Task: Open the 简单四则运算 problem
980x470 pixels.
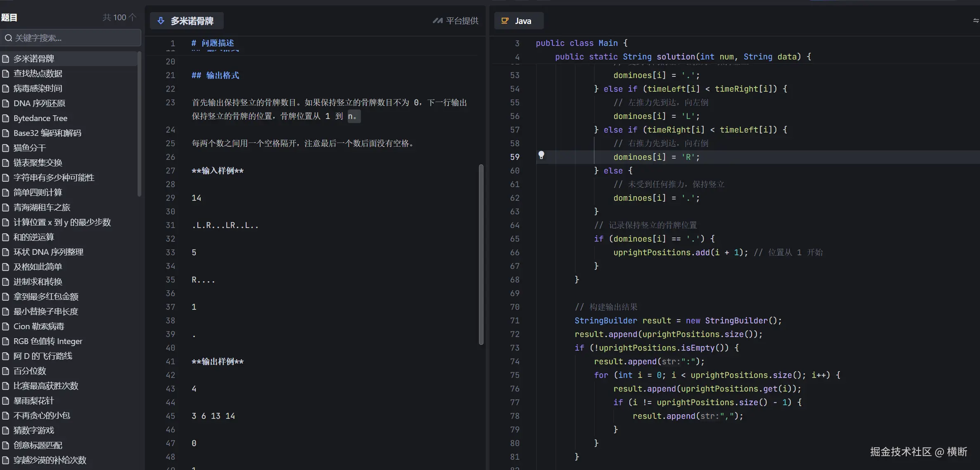Action: [38, 192]
